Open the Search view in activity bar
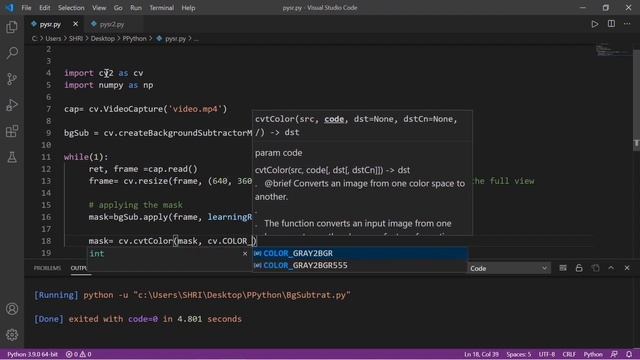 pos(12,53)
